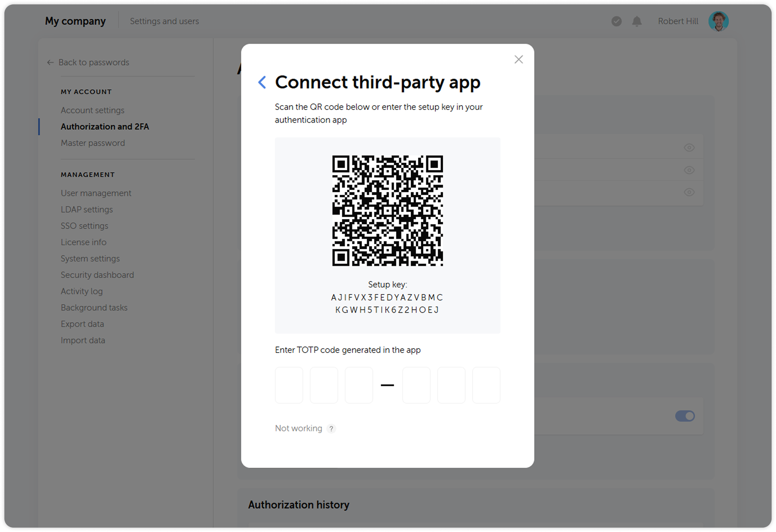The image size is (776, 532).
Task: Close the Connect third-party app dialog
Action: pyautogui.click(x=518, y=60)
